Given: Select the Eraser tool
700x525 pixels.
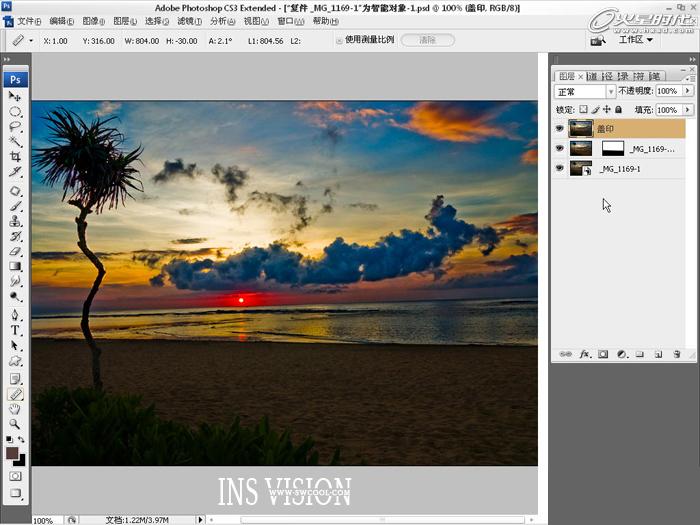Looking at the screenshot, I should pos(15,251).
